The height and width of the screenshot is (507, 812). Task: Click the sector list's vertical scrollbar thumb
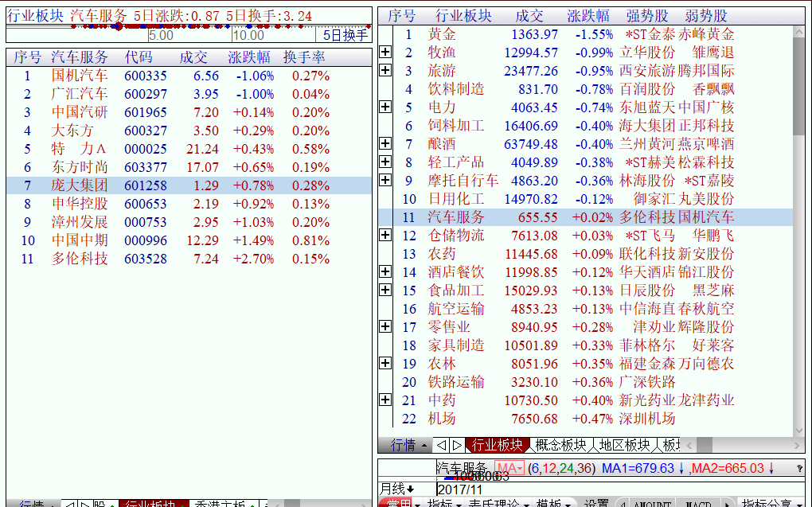(799, 87)
